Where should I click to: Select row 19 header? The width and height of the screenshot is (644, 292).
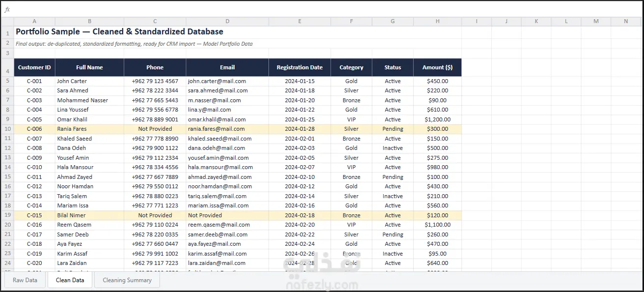click(7, 215)
